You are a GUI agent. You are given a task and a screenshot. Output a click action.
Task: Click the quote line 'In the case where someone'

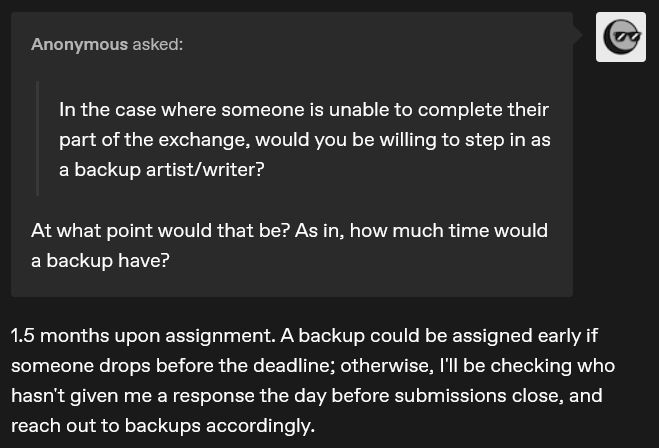tap(180, 109)
